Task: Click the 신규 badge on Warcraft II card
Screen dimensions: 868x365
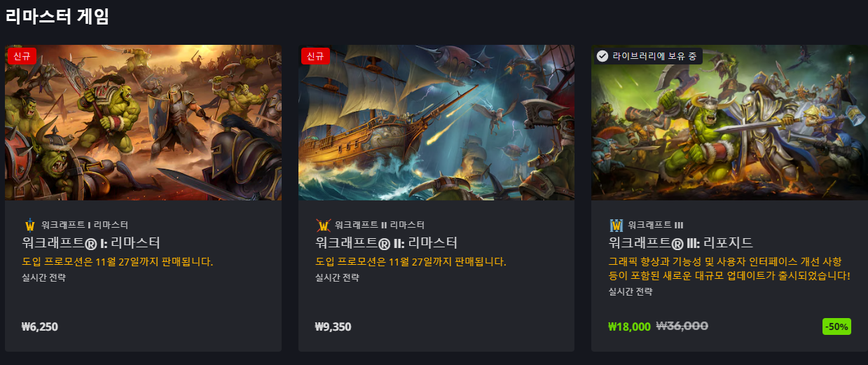Action: [x=315, y=56]
